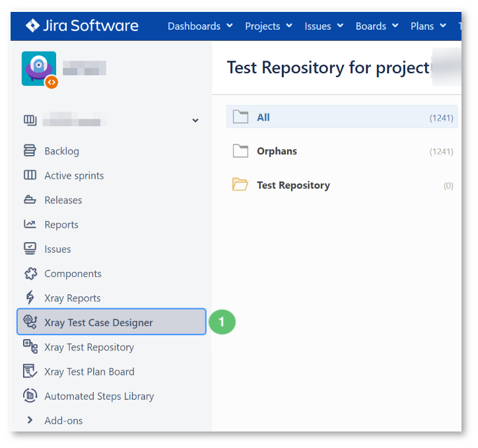Image resolution: width=478 pixels, height=448 pixels.
Task: Click the Orphans folder icon
Action: [x=240, y=150]
